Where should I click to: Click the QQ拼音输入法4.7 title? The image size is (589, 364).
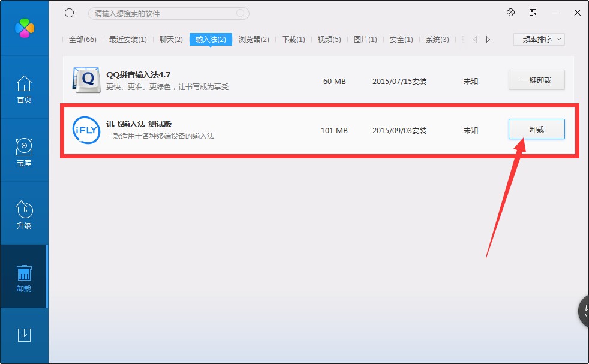click(x=138, y=75)
